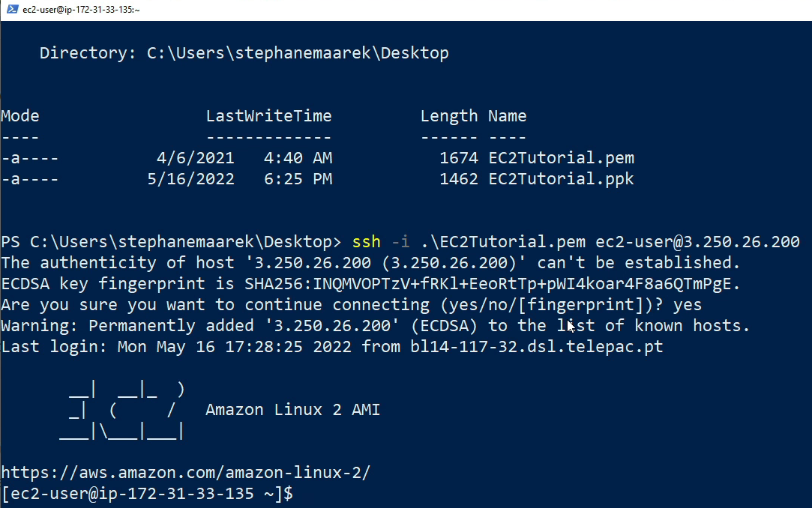Click the [ec2-user@ip-172-31-33-135 ~]$ shell prompt
The width and height of the screenshot is (812, 508).
click(x=147, y=494)
